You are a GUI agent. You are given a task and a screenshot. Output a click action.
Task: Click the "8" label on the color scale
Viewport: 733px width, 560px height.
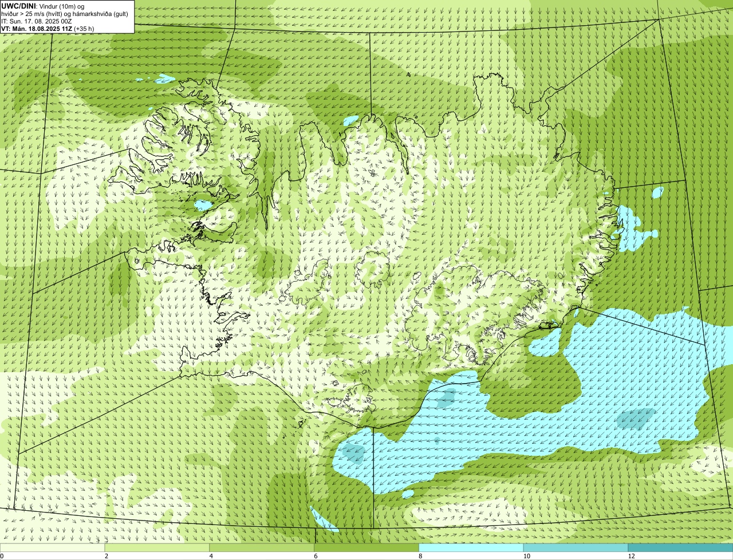420,556
